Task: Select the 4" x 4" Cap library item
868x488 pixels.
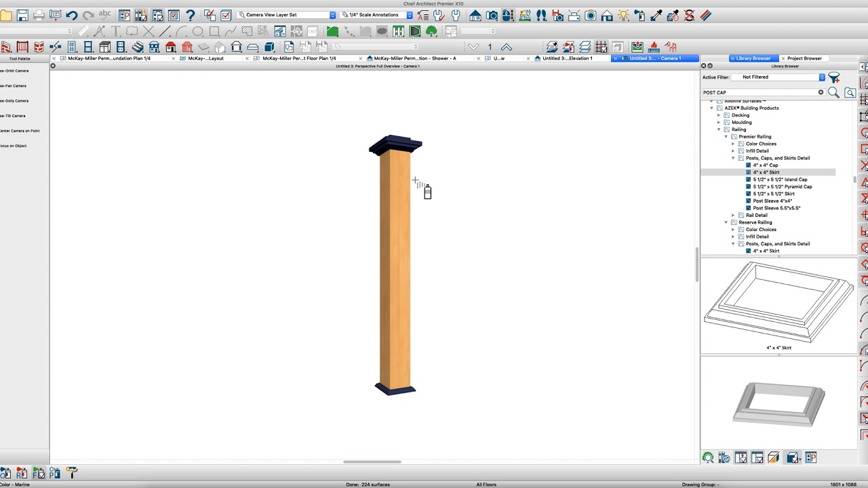Action: point(765,165)
